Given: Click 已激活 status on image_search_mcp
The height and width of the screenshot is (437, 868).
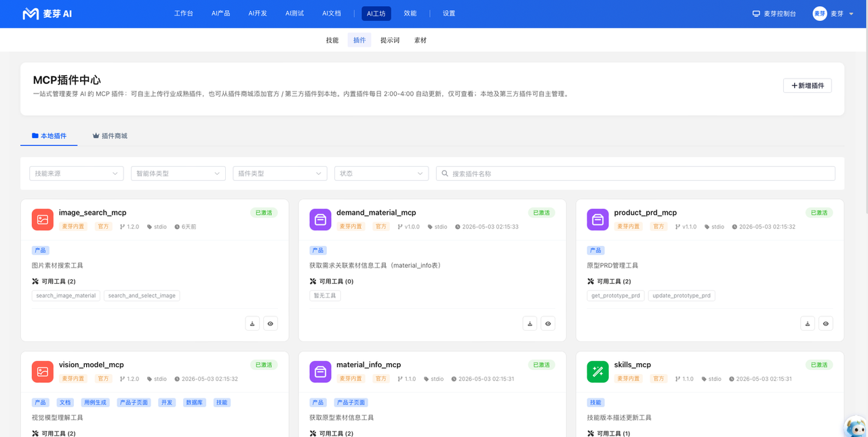Looking at the screenshot, I should [x=264, y=213].
